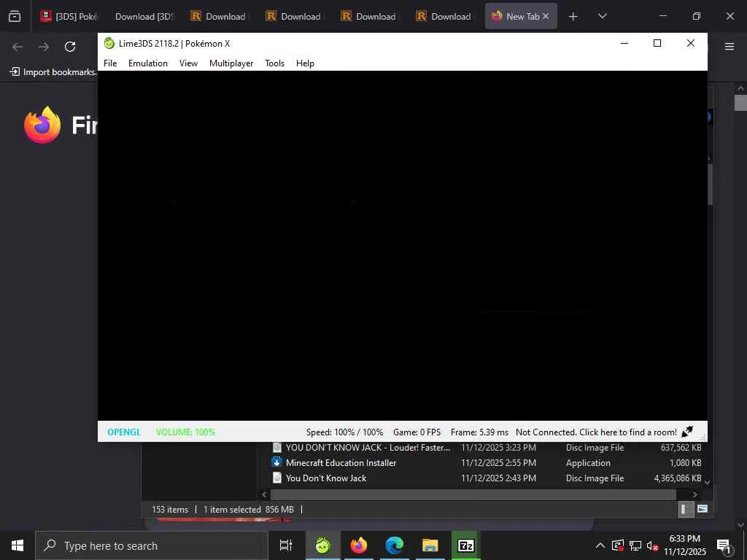Screen dimensions: 747x560
Task: Open the Tools menu in Lime3DS
Action: [274, 63]
